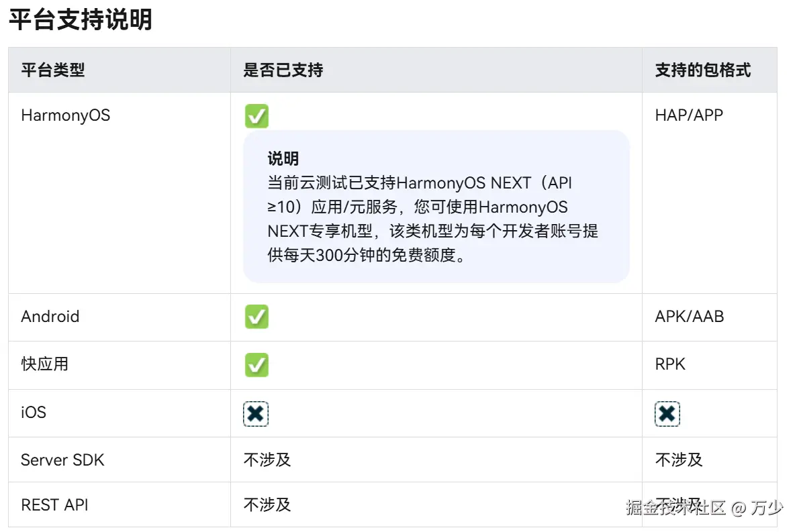Viewport: 799px width, 532px height.
Task: Click the 是否已支持 column header
Action: click(283, 70)
